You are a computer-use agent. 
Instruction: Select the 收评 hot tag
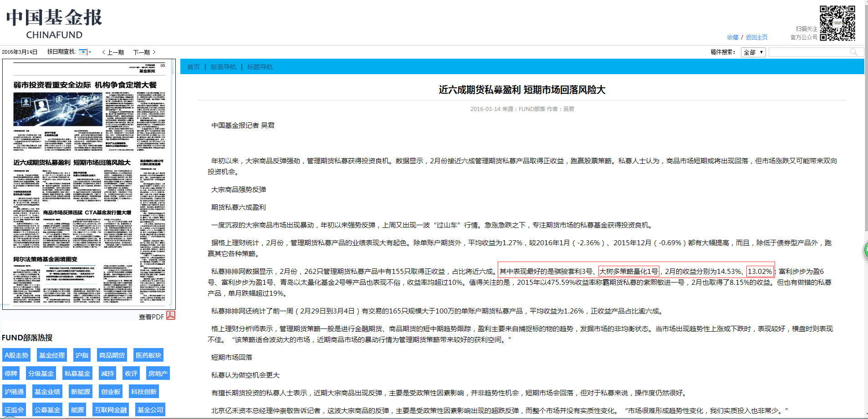tap(131, 374)
